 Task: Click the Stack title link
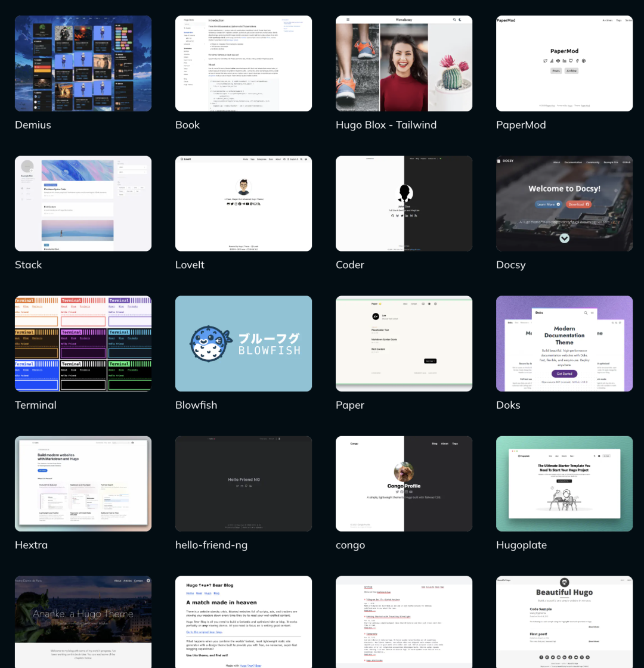[28, 265]
